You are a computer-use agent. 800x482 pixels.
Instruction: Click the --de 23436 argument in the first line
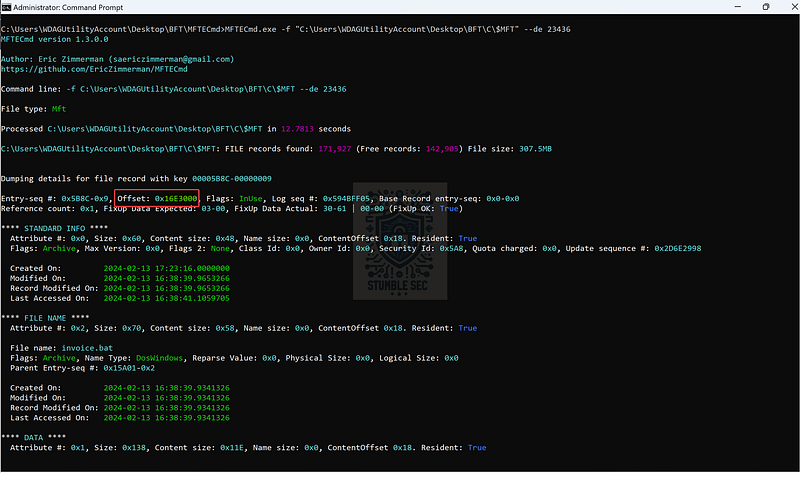point(547,29)
